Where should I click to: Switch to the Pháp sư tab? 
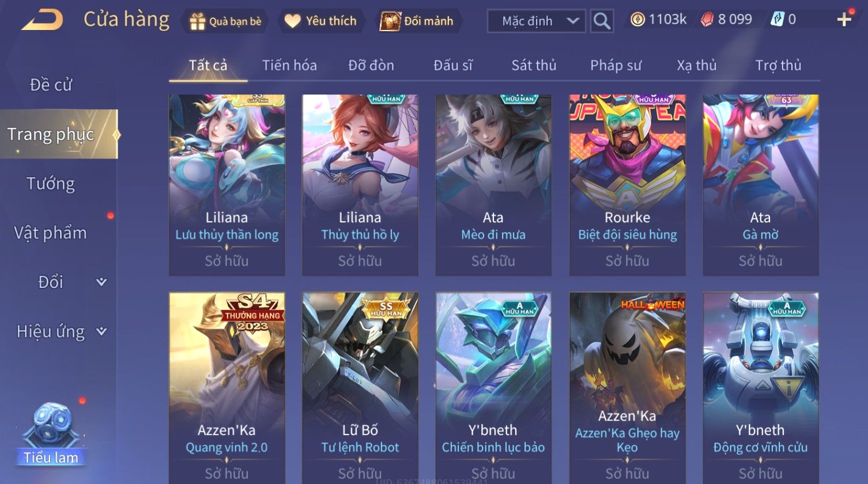click(616, 65)
